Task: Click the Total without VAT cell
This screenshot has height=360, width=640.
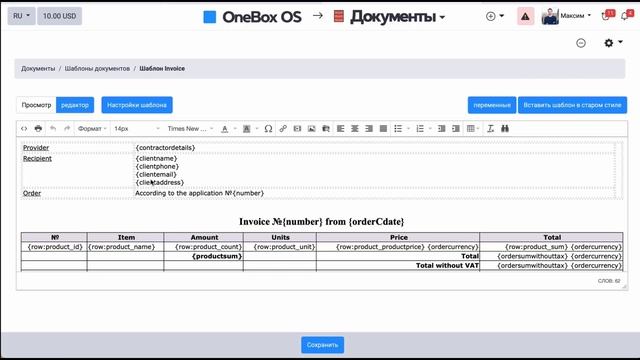Action: pos(398,265)
